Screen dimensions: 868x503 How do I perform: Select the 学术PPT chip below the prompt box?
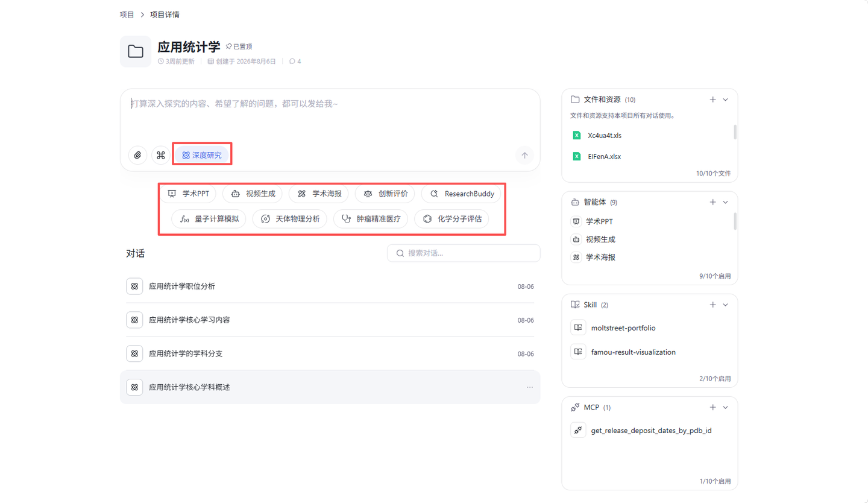pyautogui.click(x=187, y=194)
